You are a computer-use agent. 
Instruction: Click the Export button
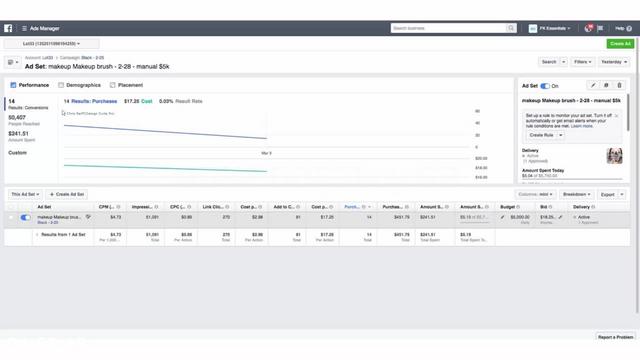pyautogui.click(x=607, y=194)
